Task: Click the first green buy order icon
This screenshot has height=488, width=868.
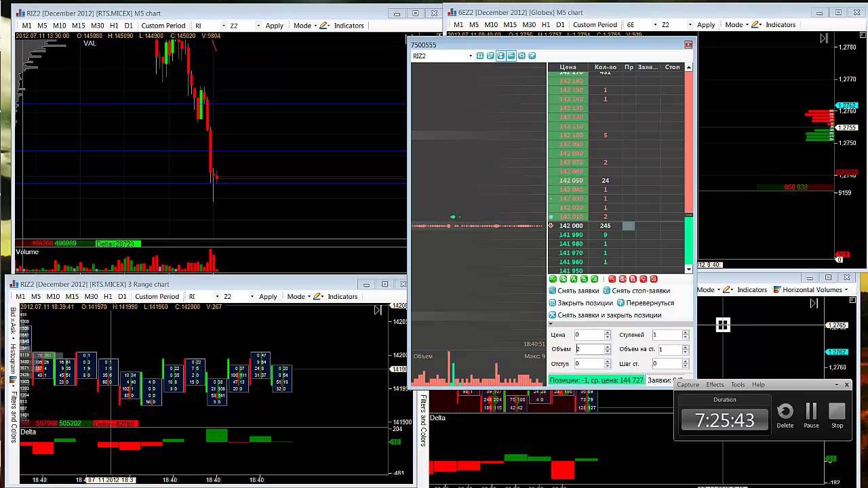Action: (x=553, y=279)
